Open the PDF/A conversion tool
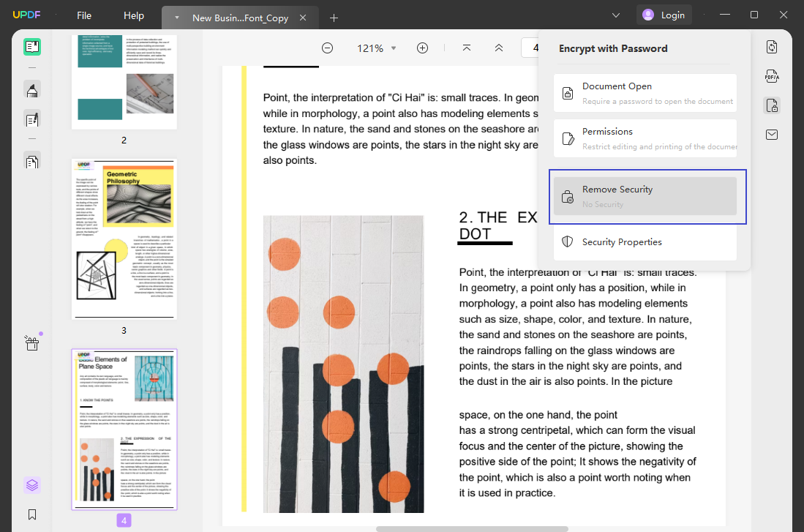The image size is (804, 532). (772, 75)
